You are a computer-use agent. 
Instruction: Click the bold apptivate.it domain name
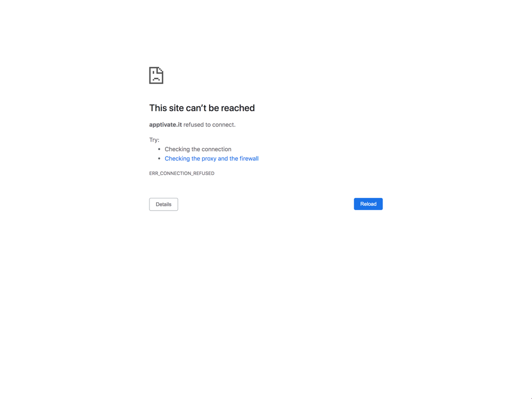click(x=165, y=124)
